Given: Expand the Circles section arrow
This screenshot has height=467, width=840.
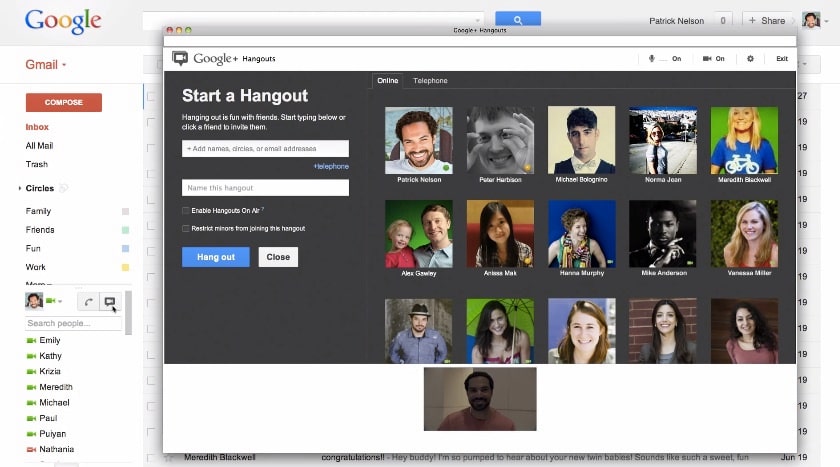Looking at the screenshot, I should [x=20, y=189].
